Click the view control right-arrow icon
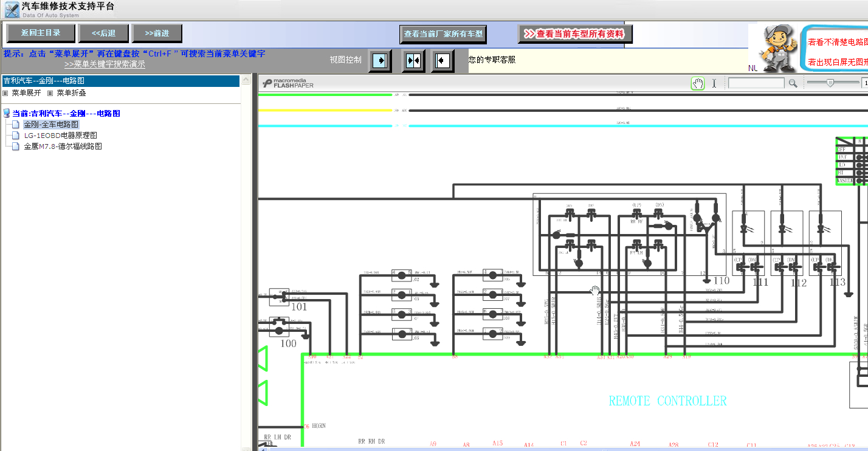868x451 pixels. (380, 60)
